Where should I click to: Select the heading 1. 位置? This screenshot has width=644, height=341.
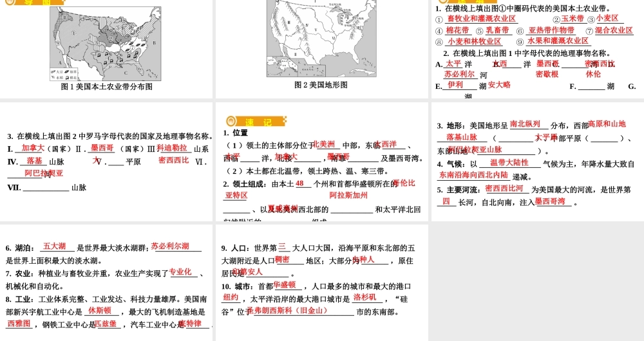(x=235, y=133)
